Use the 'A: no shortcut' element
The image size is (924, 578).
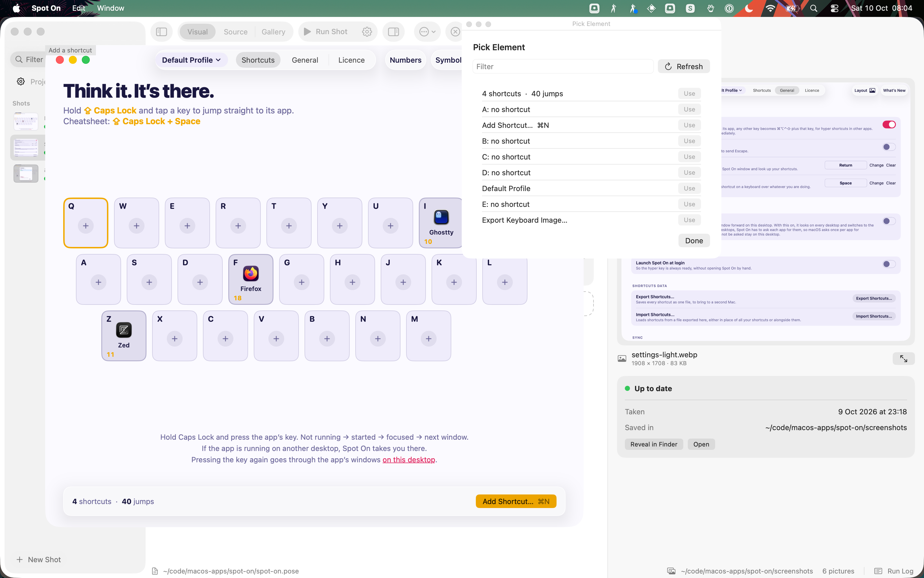689,109
